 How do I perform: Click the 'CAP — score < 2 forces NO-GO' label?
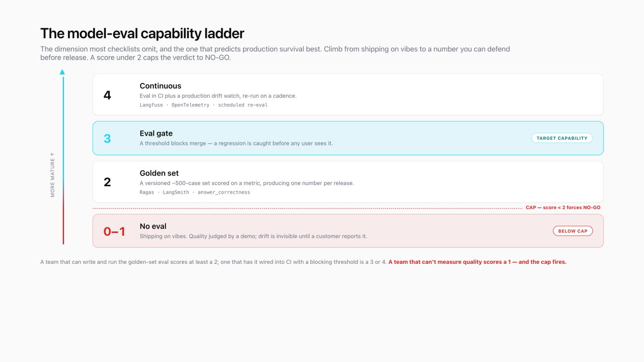tap(563, 208)
